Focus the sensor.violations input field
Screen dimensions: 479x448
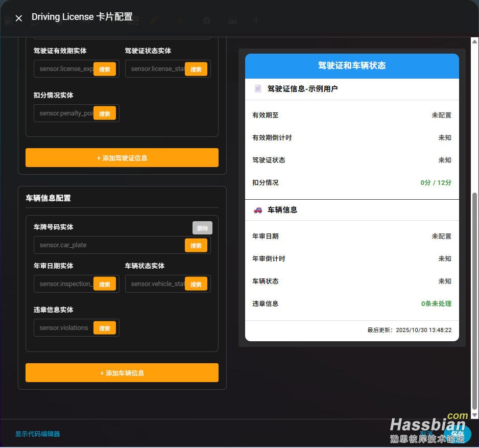point(65,328)
